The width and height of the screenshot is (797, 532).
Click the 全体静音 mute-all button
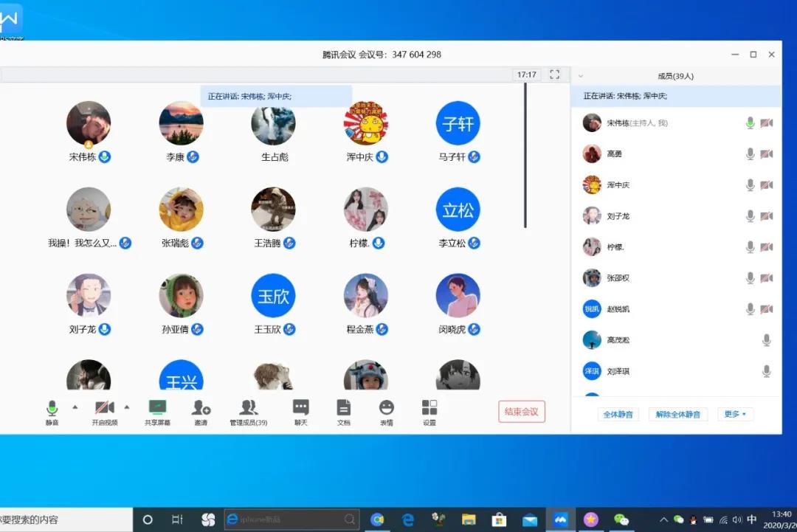[x=618, y=414]
